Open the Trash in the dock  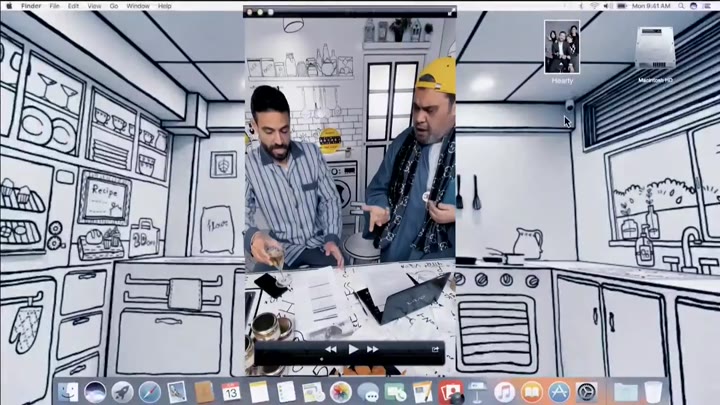click(x=654, y=392)
